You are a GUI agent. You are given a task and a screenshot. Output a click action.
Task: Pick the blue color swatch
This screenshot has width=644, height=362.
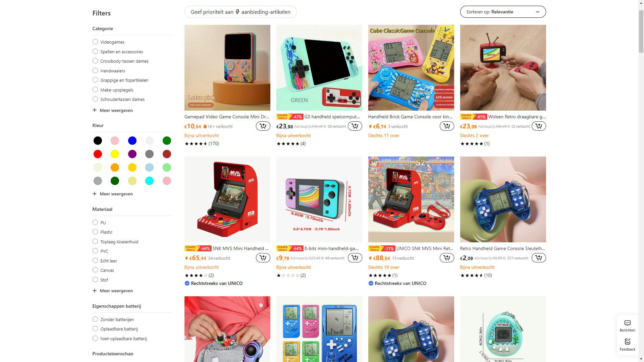point(132,141)
